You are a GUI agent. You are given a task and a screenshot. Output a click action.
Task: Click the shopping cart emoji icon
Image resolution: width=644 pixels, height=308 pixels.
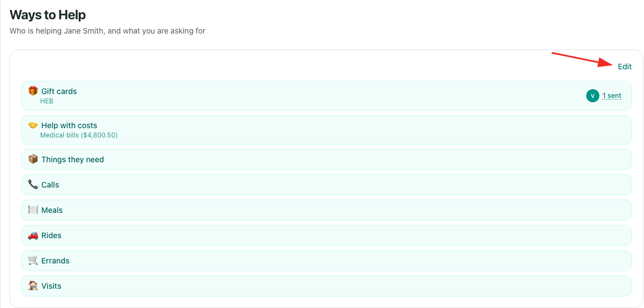tap(33, 260)
